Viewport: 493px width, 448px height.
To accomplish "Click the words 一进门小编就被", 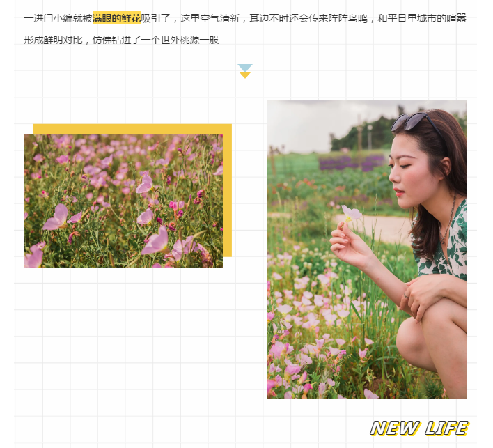I will 58,18.
